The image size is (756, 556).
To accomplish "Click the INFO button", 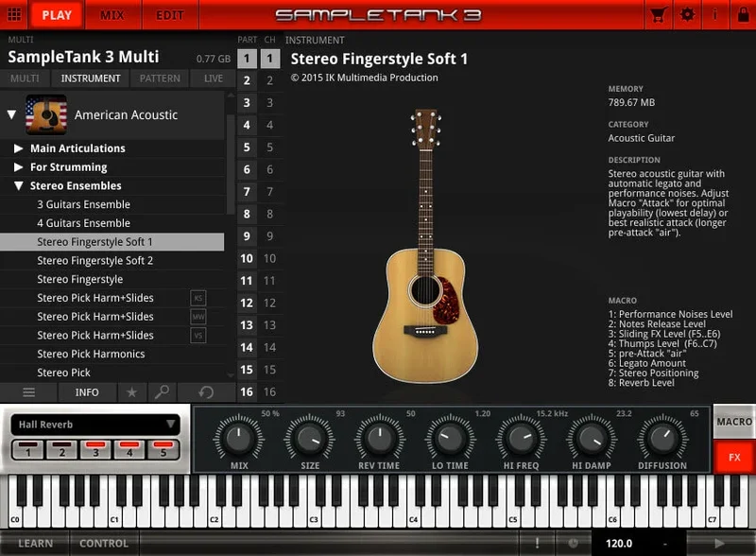I will [87, 392].
